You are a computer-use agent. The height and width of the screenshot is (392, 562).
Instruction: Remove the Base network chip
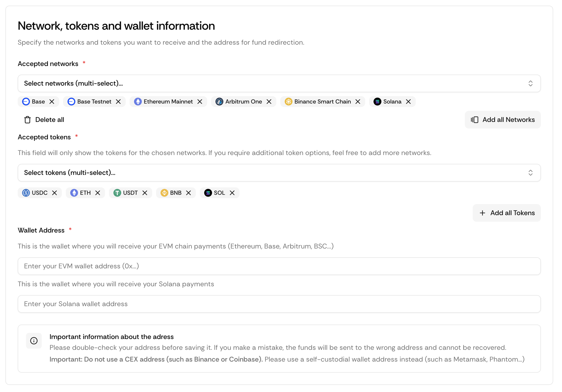tap(52, 102)
